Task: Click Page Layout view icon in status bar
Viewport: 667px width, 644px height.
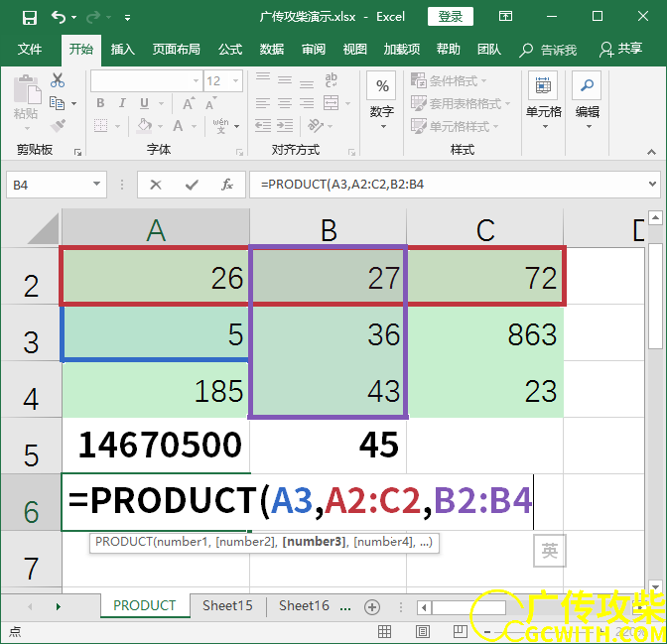Action: (423, 632)
